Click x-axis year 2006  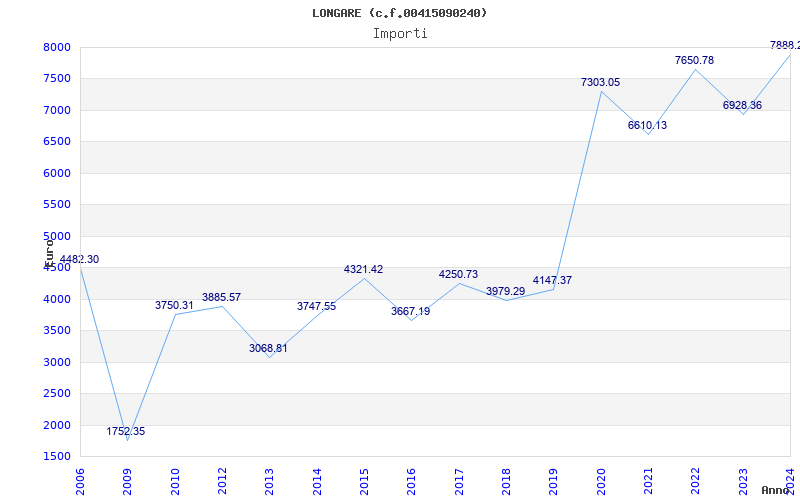(x=80, y=481)
